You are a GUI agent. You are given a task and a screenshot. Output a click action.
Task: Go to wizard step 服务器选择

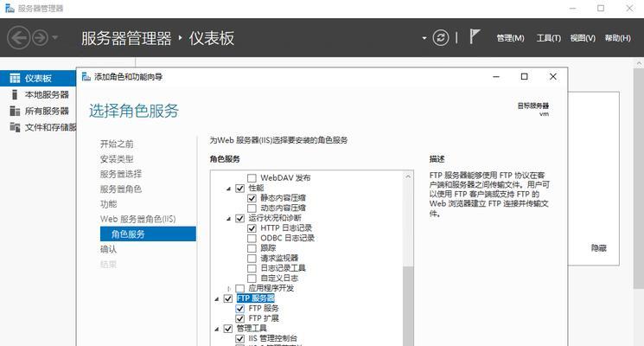[121, 174]
